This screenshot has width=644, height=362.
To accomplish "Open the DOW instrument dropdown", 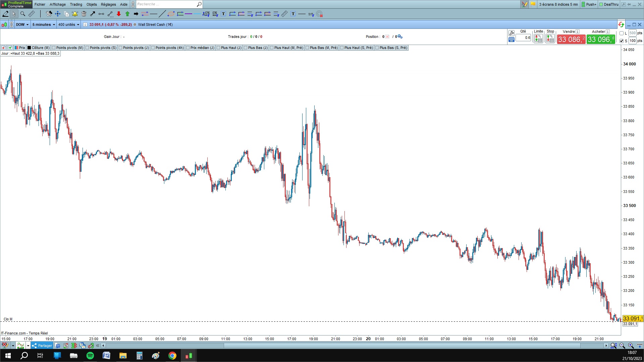I will 22,24.
